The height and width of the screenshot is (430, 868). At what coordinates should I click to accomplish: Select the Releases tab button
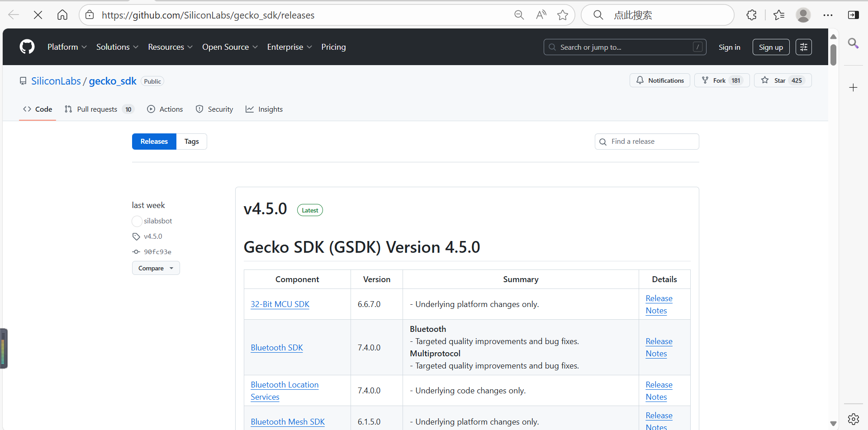[154, 142]
